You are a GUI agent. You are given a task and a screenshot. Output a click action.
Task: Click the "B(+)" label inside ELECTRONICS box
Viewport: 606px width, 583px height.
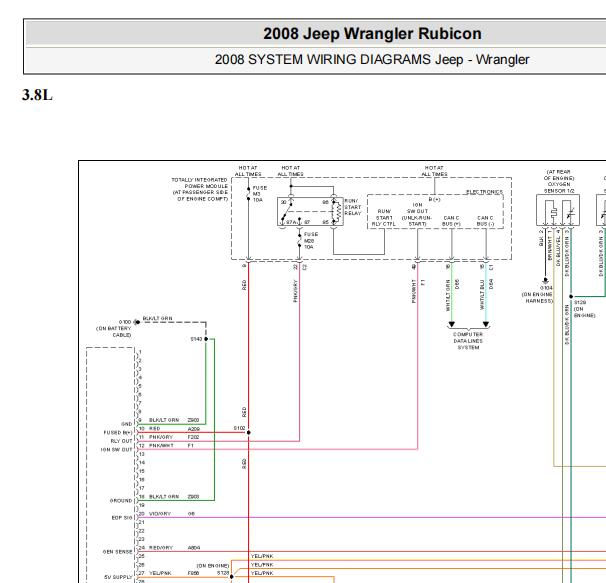point(434,199)
